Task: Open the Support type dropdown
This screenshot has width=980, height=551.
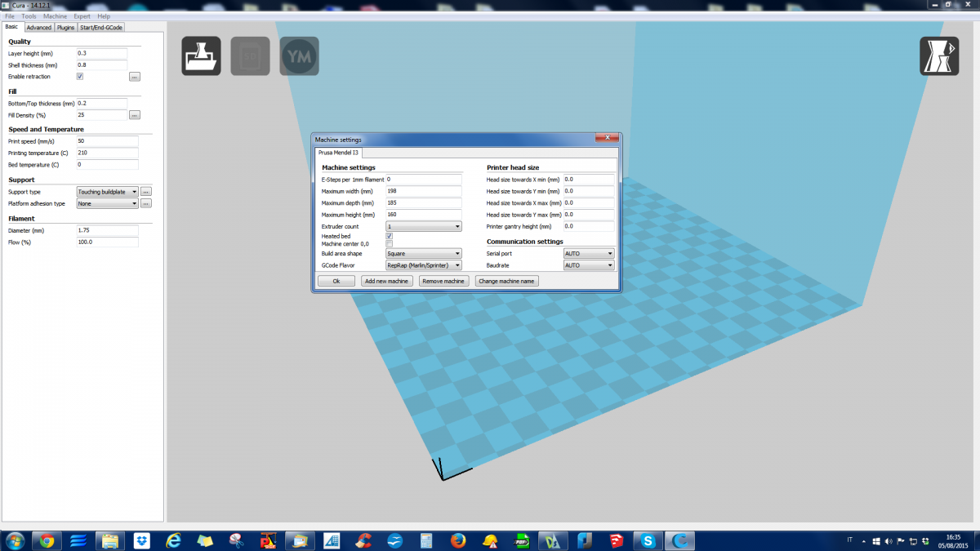Action: pyautogui.click(x=107, y=192)
